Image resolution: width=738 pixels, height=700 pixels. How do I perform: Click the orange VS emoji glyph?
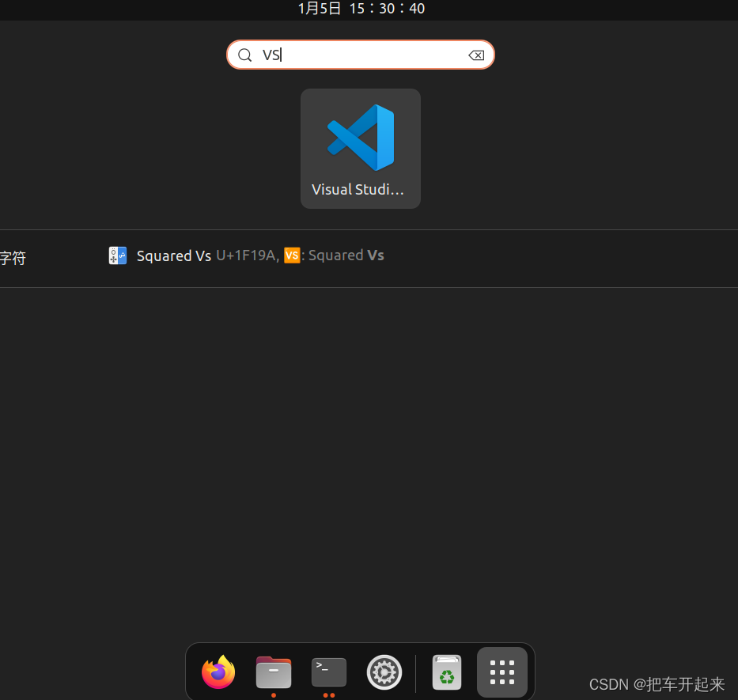292,255
